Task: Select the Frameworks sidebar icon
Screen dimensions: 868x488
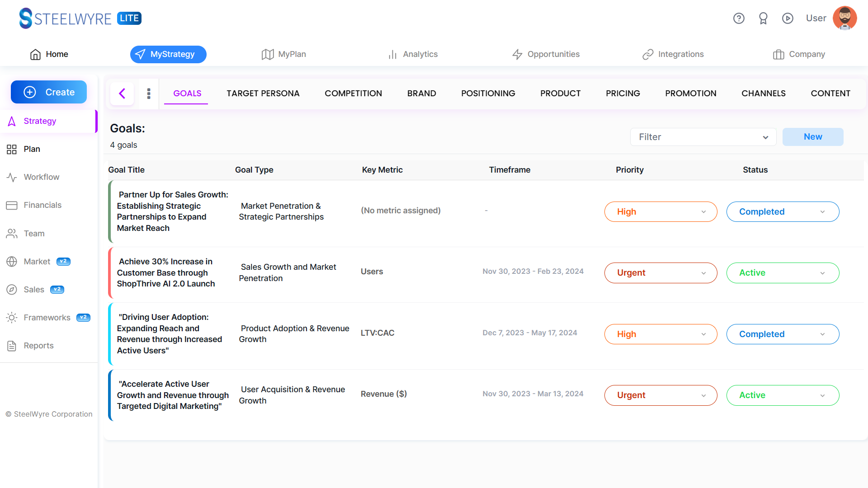Action: click(11, 318)
